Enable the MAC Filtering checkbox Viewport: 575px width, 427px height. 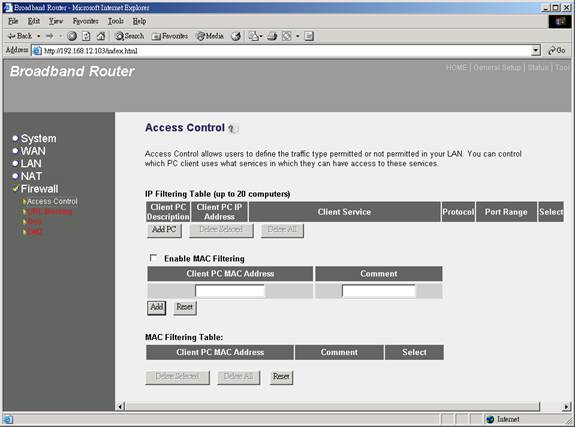coord(153,258)
